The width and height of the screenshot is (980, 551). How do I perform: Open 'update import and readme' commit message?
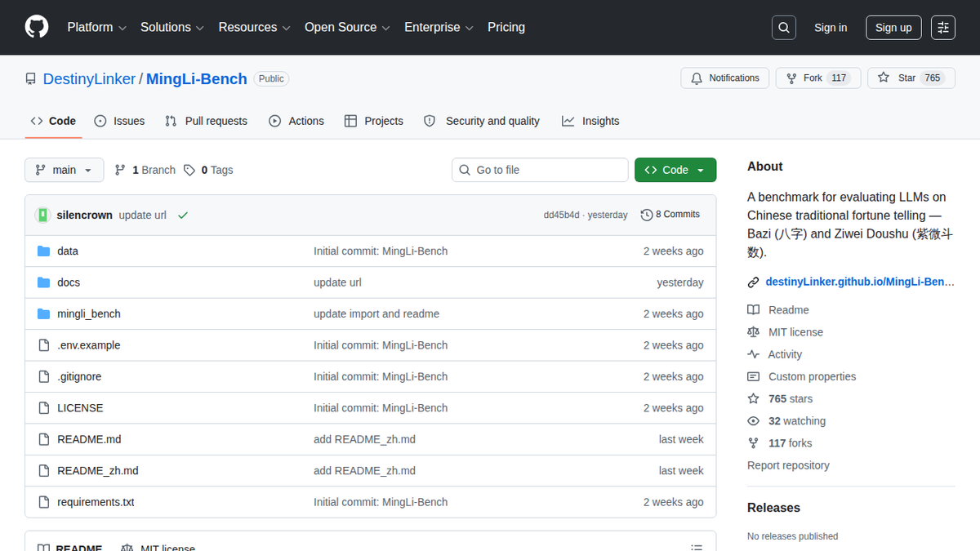[376, 314]
